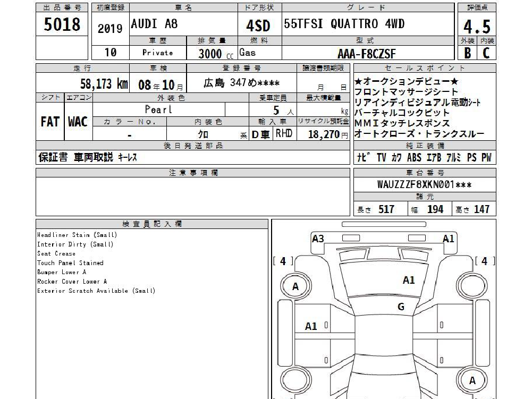
Task: Select the G mark on the windshield
Action: [x=401, y=307]
